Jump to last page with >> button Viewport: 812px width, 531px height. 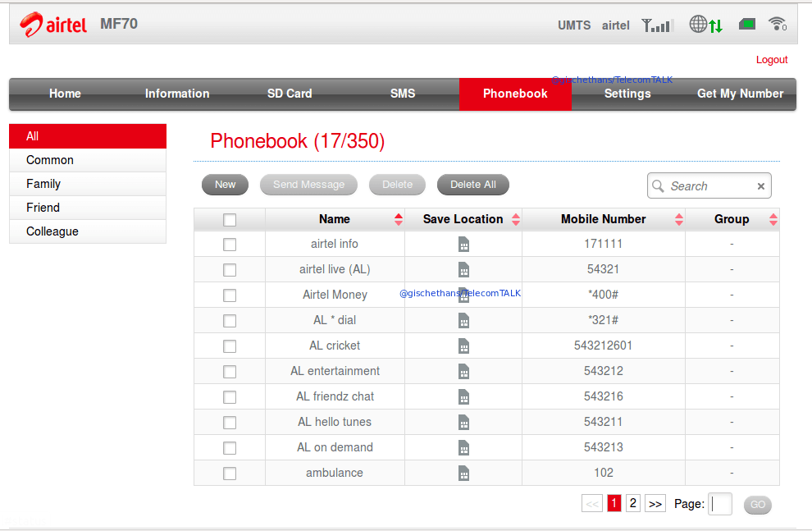pyautogui.click(x=655, y=503)
